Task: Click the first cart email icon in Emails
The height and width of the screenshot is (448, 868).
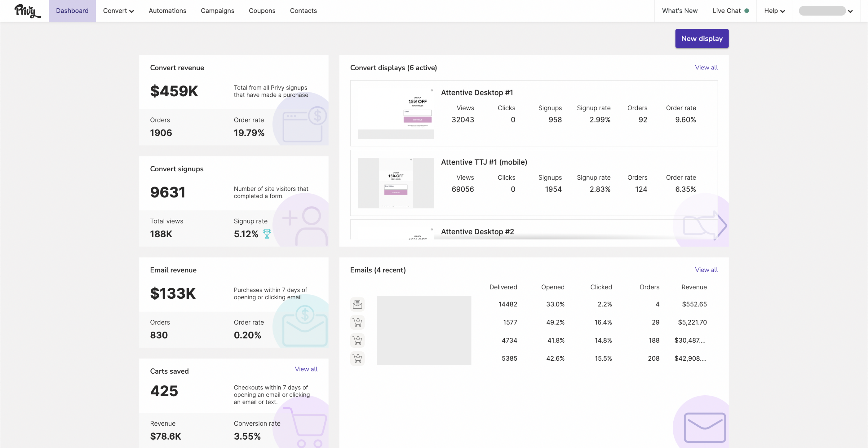Action: tap(357, 322)
